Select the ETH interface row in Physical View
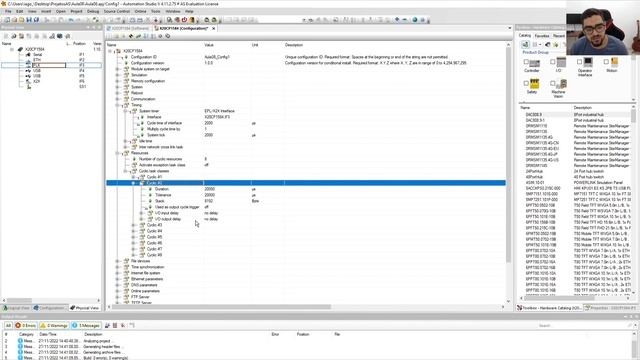The width and height of the screenshot is (640, 360). [x=51, y=60]
